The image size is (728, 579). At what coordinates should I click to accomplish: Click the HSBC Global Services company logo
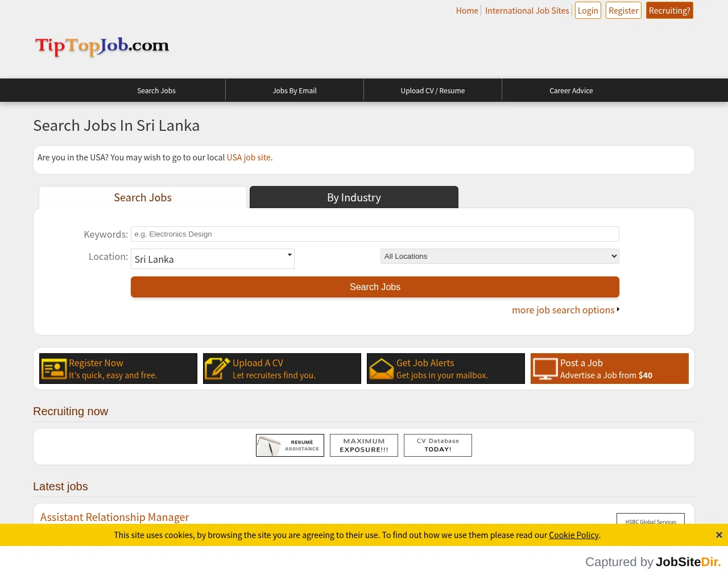point(651,519)
